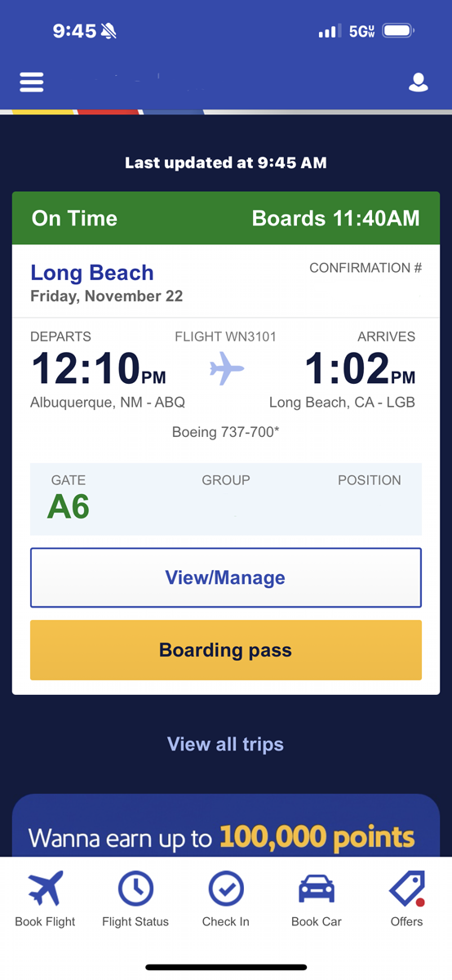Tap the airplane icon between flight times
The height and width of the screenshot is (980, 452).
point(227,368)
